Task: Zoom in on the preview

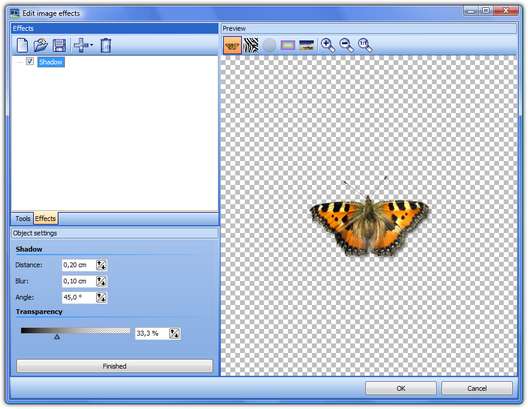Action: [x=328, y=45]
